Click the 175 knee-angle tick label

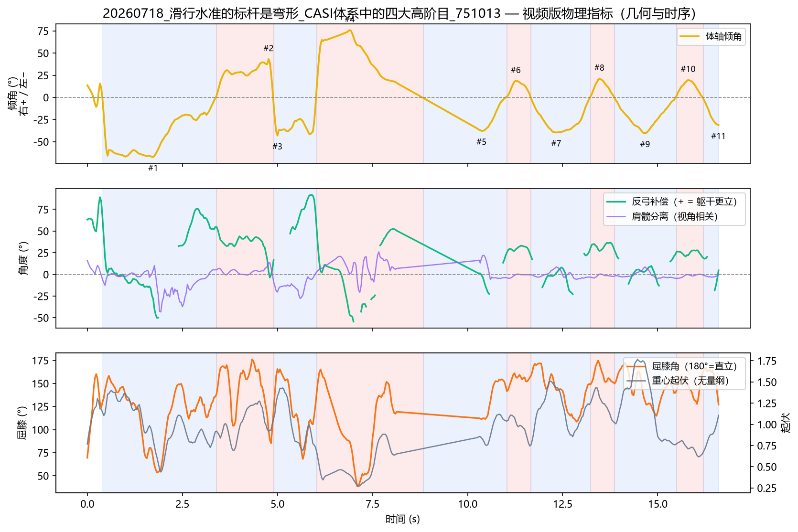click(x=41, y=361)
